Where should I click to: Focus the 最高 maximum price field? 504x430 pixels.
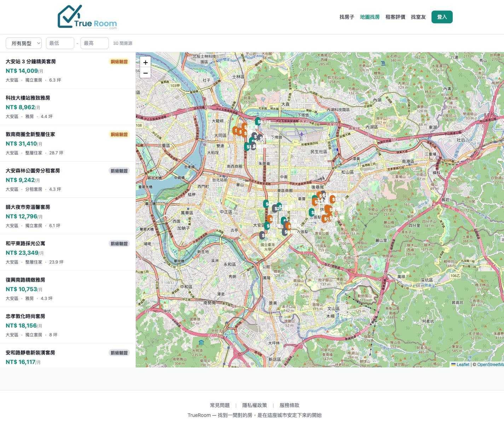click(x=94, y=43)
